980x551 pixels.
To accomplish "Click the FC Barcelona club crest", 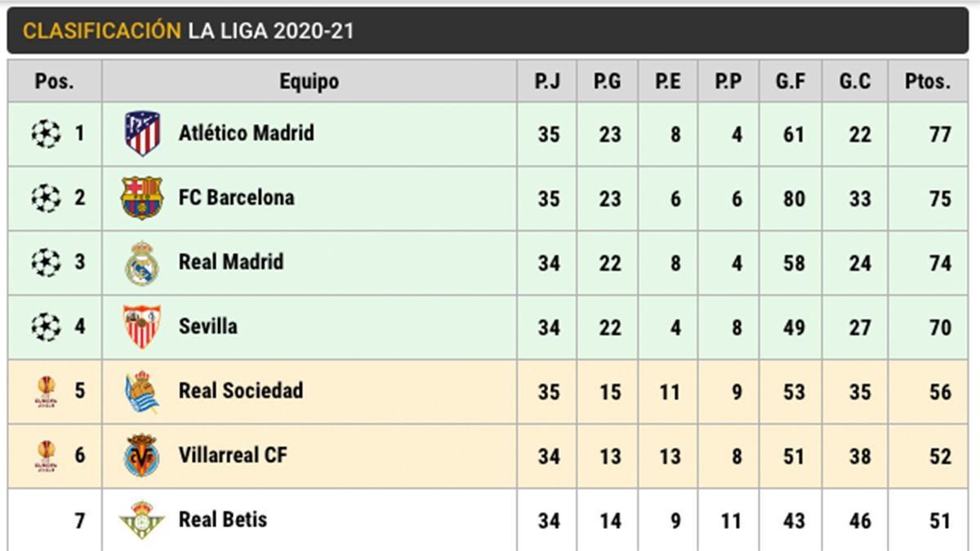I will coord(142,198).
